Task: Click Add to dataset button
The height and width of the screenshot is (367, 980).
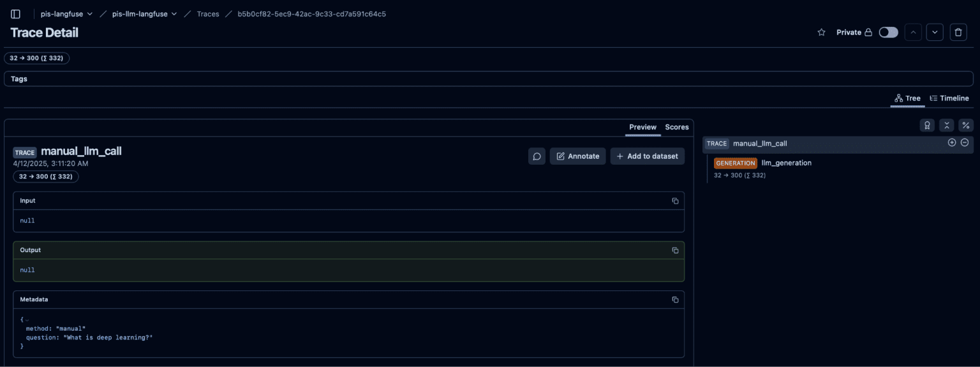Action: [x=647, y=156]
